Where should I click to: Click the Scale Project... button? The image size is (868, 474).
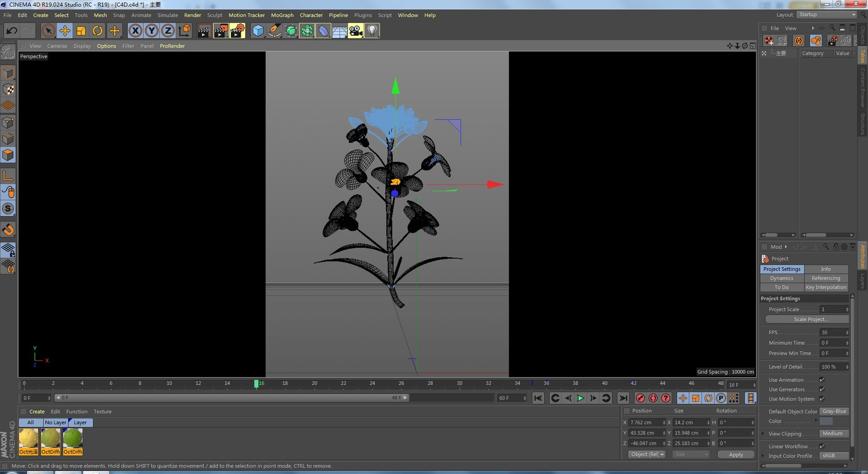(x=807, y=319)
